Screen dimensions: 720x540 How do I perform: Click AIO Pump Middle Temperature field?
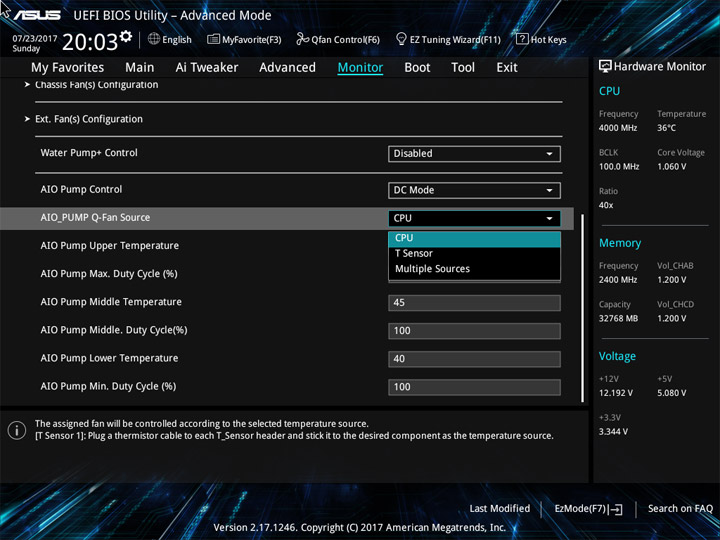tap(474, 303)
